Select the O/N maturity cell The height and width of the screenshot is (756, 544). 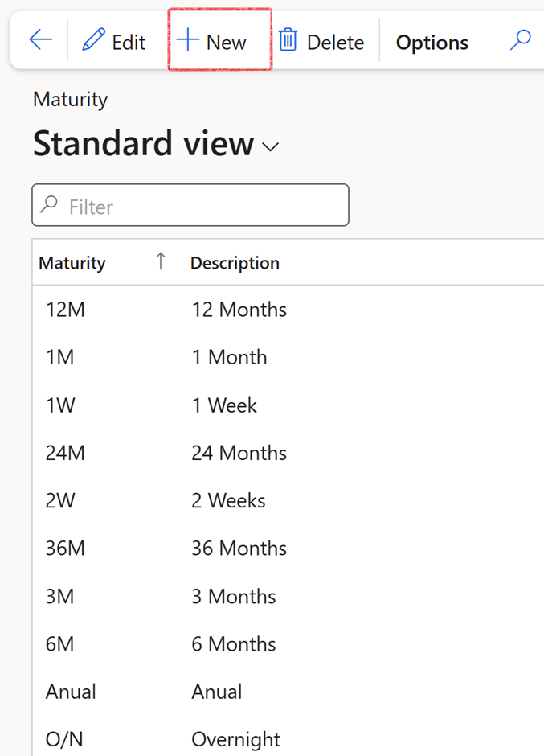point(64,739)
